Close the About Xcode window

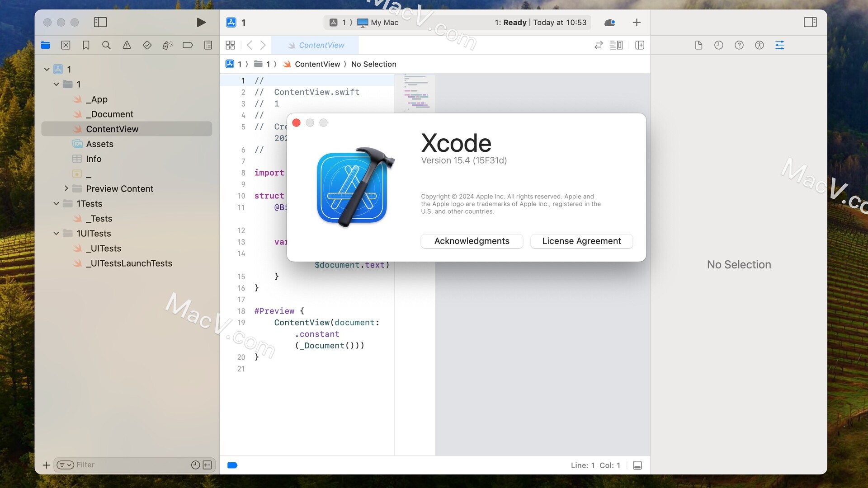coord(297,123)
